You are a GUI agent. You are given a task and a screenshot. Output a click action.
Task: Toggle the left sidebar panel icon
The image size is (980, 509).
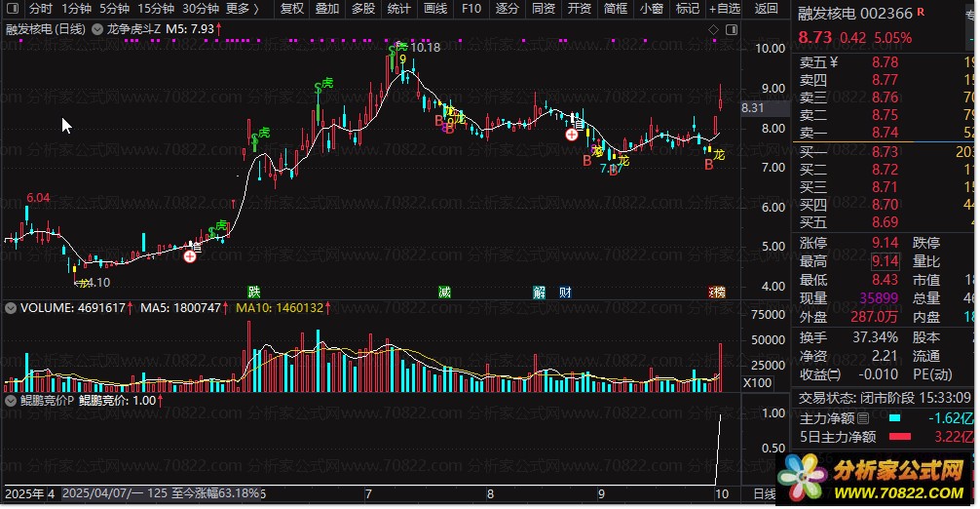13,8
